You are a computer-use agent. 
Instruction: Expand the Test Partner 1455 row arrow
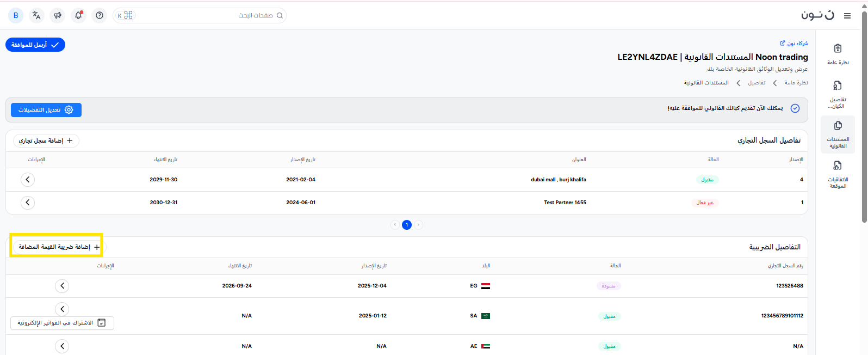pyautogui.click(x=28, y=203)
